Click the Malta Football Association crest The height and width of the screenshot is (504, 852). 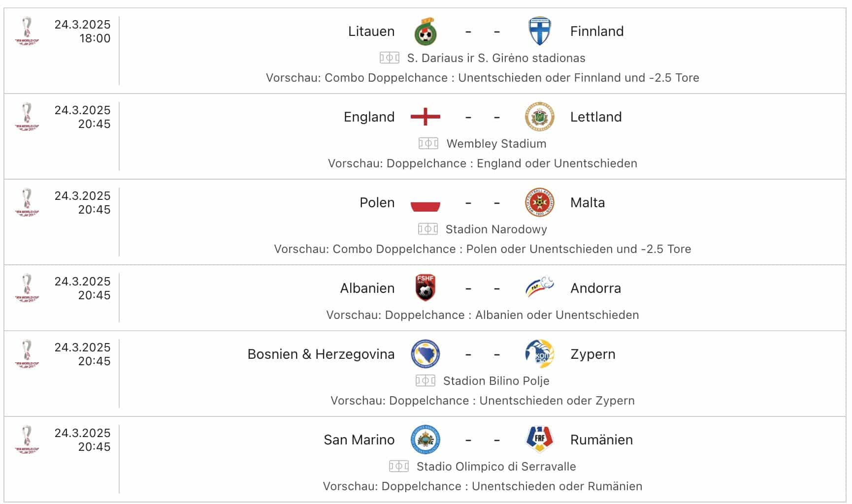[538, 202]
